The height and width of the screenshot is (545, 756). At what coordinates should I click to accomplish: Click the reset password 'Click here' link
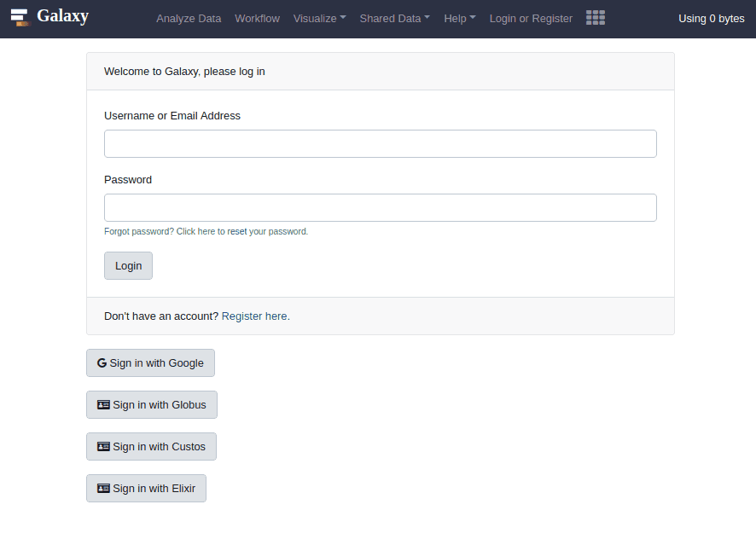point(195,232)
